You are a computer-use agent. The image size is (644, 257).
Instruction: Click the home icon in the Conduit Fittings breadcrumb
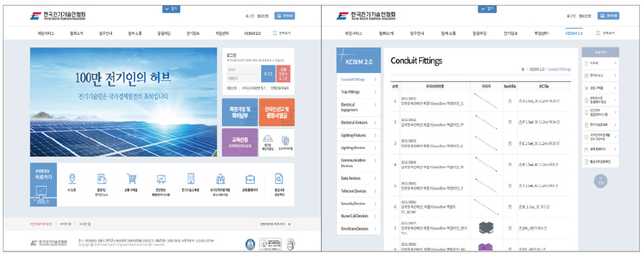point(522,70)
